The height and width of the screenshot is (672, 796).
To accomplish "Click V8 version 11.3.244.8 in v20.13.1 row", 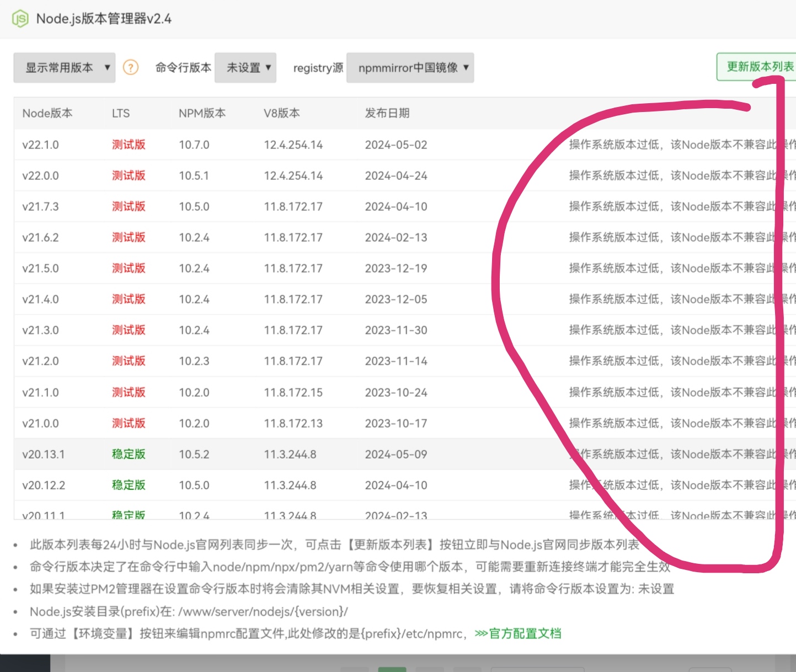I will (290, 454).
